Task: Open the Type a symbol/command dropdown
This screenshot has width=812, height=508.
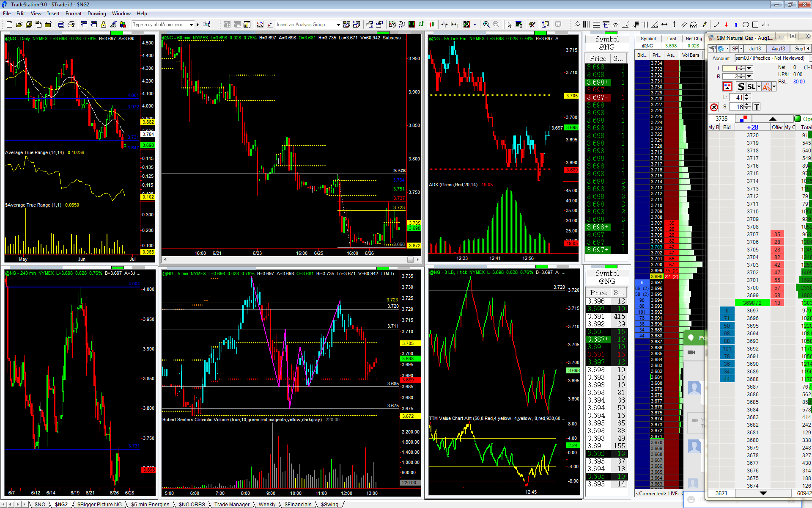Action: coord(192,25)
